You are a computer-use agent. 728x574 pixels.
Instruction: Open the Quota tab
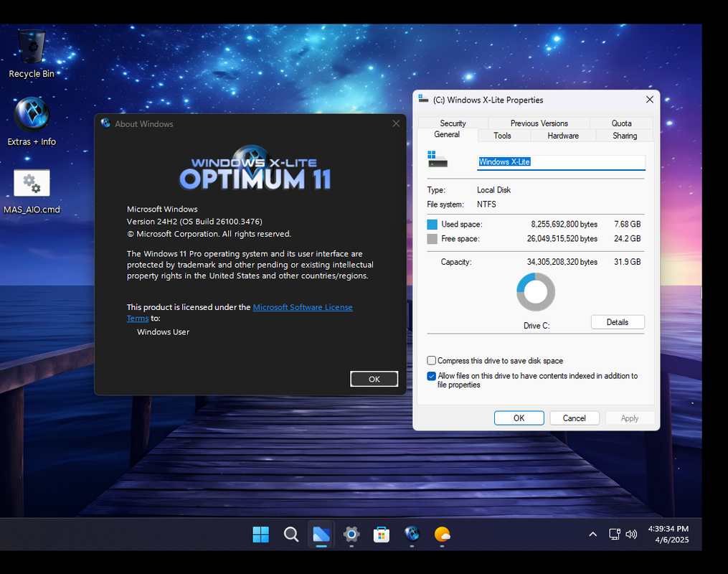coord(621,123)
